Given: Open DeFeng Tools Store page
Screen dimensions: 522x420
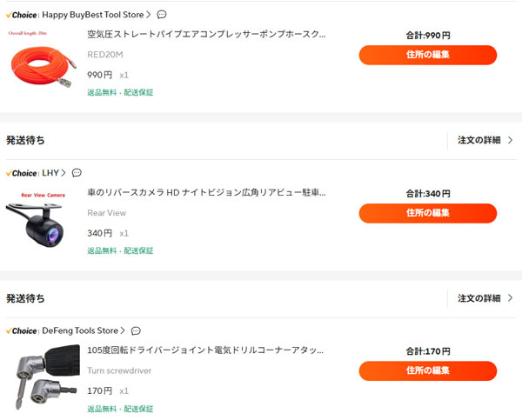Looking at the screenshot, I should point(83,331).
